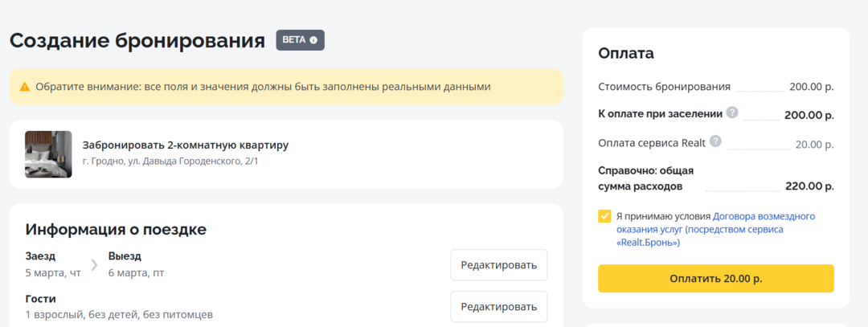The width and height of the screenshot is (868, 327).
Task: Click the guests summary "1 взрослый, без детей"
Action: [119, 314]
